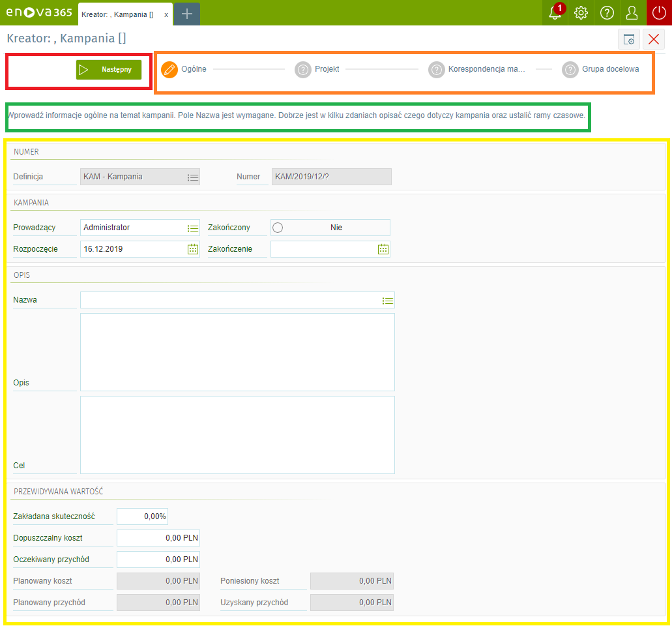Click the red power logout icon
672x628 pixels.
coord(658,13)
